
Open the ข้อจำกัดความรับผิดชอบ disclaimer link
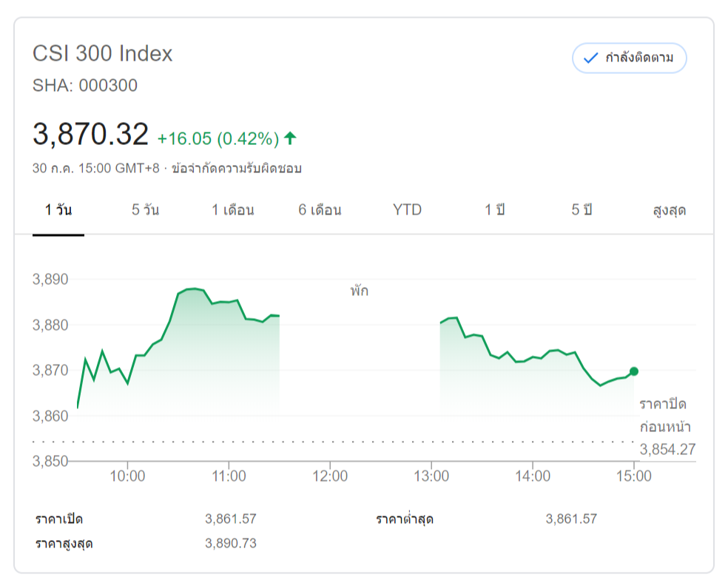[x=236, y=168]
